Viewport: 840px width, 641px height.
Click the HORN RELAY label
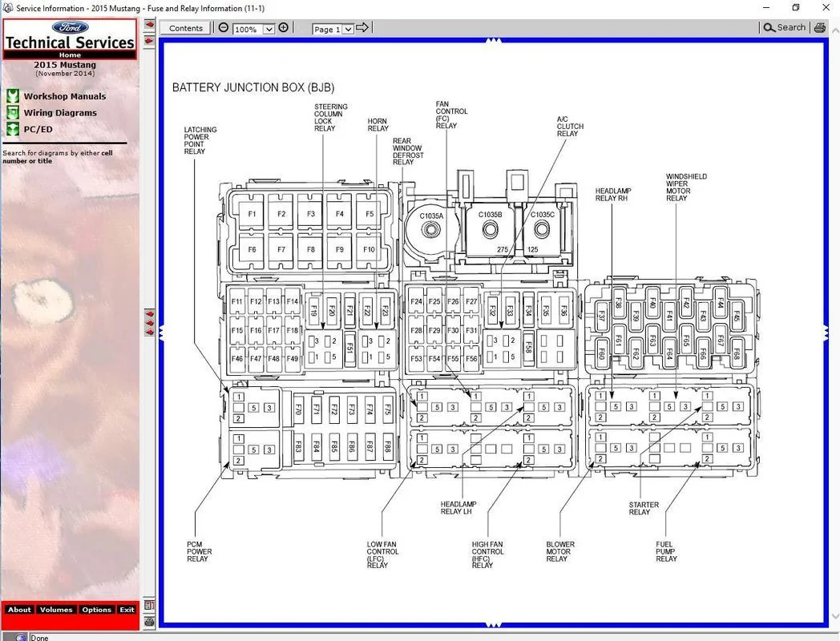[378, 125]
